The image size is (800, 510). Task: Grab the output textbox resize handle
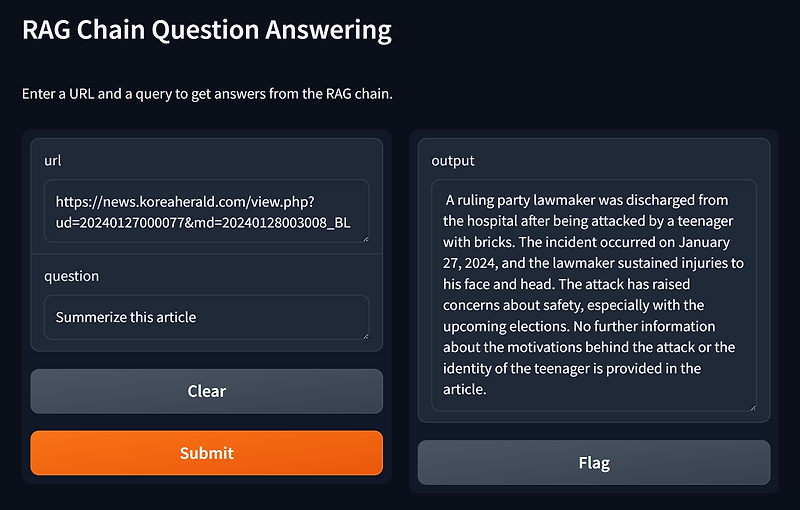(753, 407)
